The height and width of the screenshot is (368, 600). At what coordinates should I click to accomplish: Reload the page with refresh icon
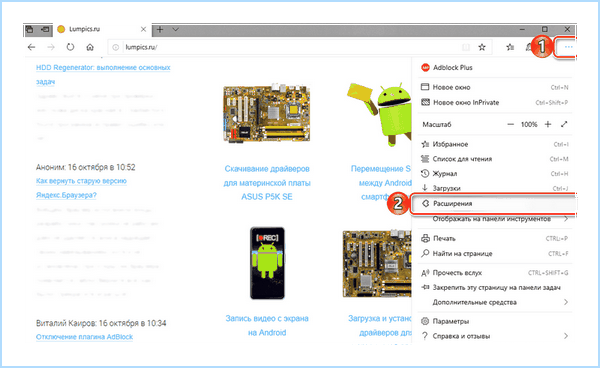click(x=70, y=47)
